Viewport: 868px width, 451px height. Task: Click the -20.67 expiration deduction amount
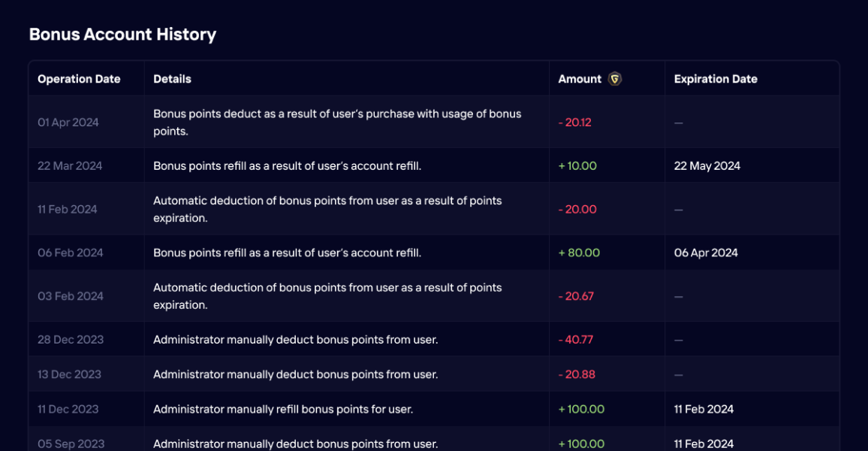pyautogui.click(x=576, y=297)
